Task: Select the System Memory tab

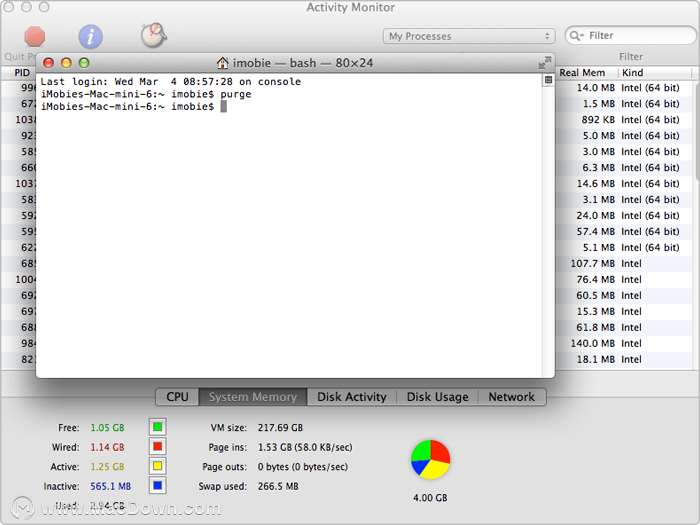Action: tap(253, 397)
